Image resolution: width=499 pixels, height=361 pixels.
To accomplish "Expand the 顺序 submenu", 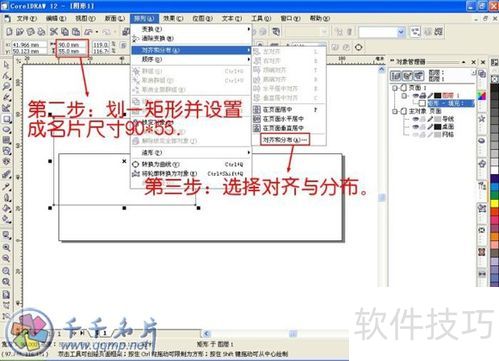I will 192,59.
